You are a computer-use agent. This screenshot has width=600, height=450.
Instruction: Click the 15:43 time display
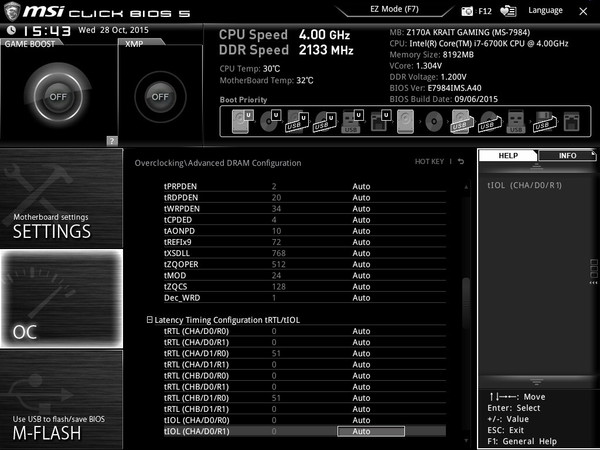point(47,31)
